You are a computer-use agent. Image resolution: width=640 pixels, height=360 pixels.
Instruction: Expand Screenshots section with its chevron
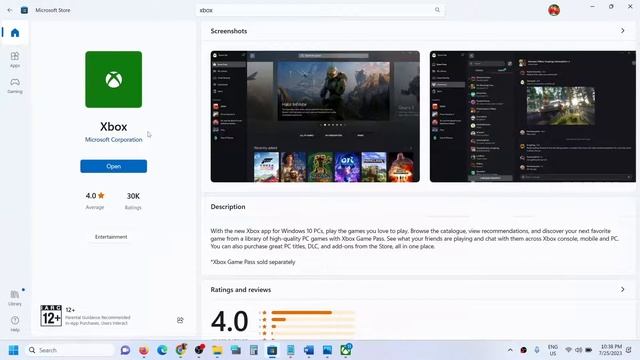pyautogui.click(x=622, y=31)
